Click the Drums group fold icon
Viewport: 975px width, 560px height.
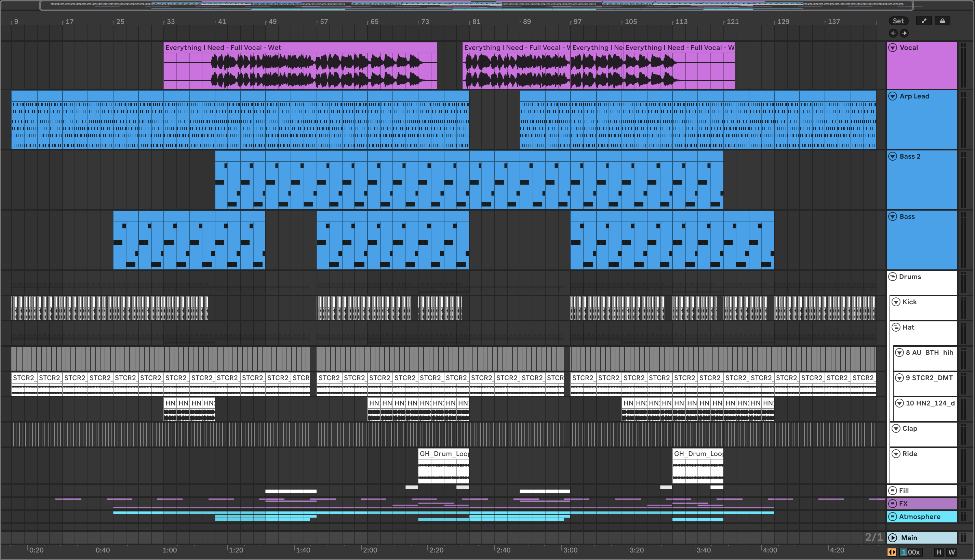click(x=892, y=277)
